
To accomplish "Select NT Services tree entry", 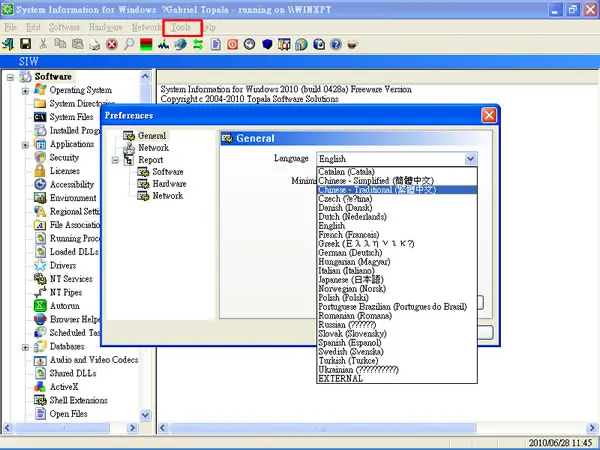I will (71, 279).
